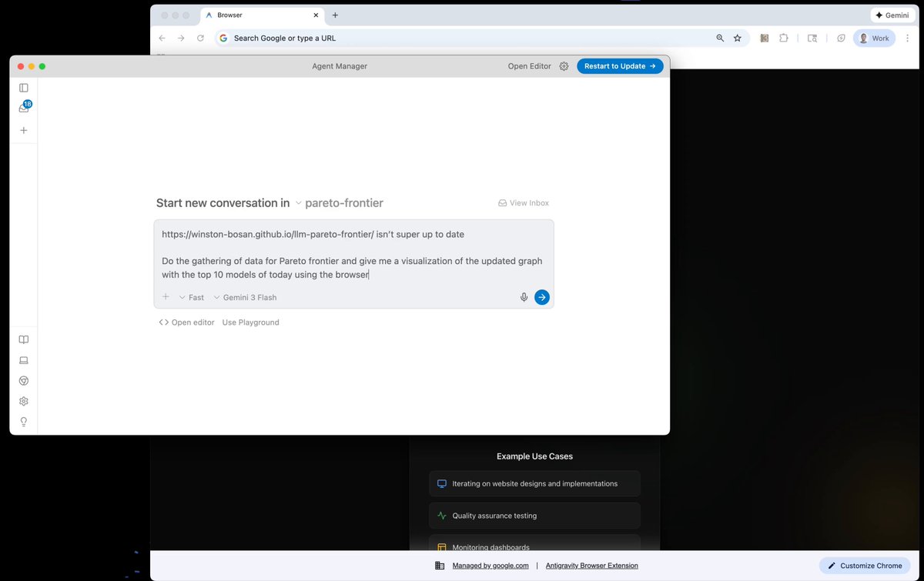Toggle the sidebar panel icon in Agent Manager
Image resolution: width=924 pixels, height=581 pixels.
click(24, 88)
